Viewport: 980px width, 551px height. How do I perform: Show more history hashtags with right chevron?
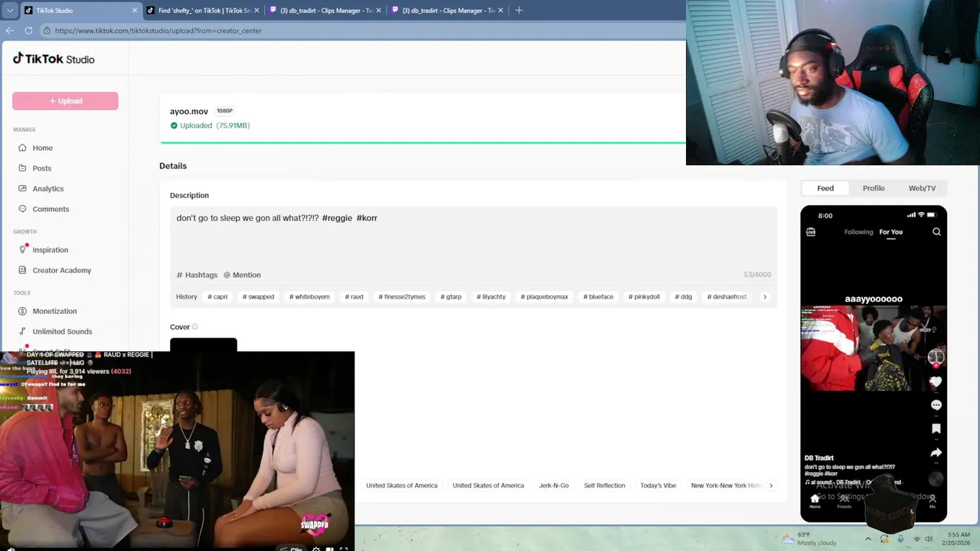764,297
